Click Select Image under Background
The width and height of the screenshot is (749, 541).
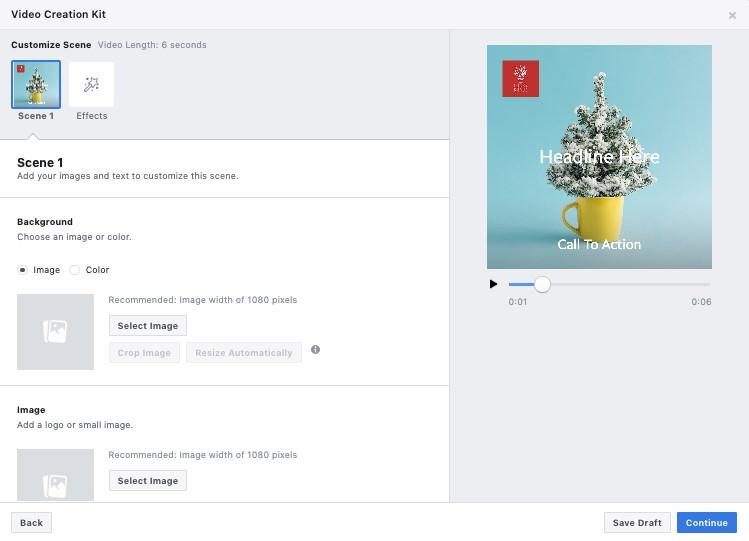tap(148, 326)
